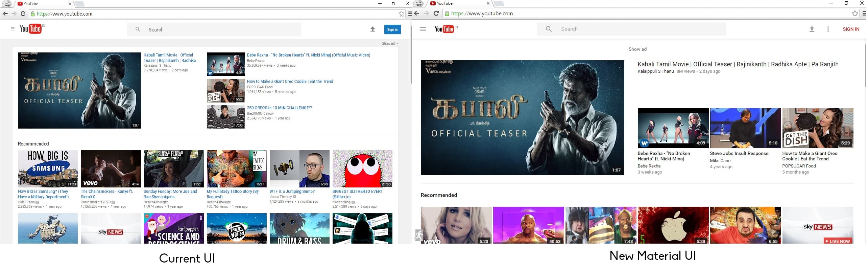Screen dimensions: 868x270
Task: Expand Show ad in Current UI
Action: tap(390, 44)
